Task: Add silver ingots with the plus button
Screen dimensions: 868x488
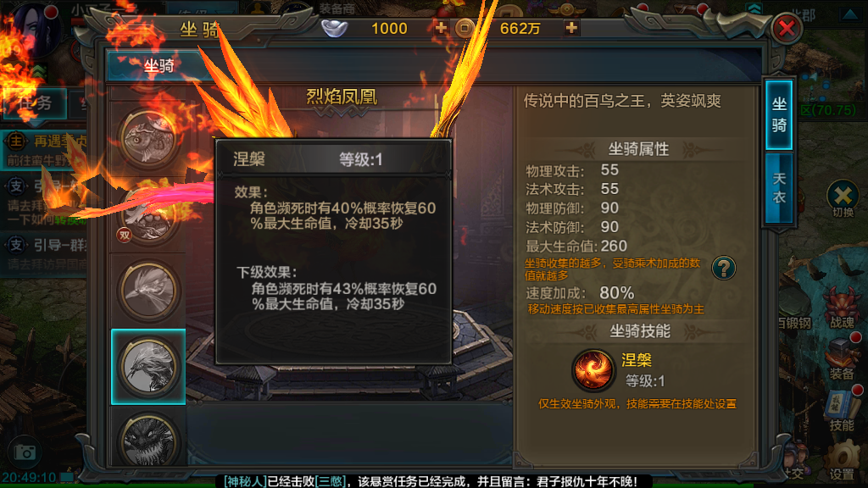Action: [441, 28]
